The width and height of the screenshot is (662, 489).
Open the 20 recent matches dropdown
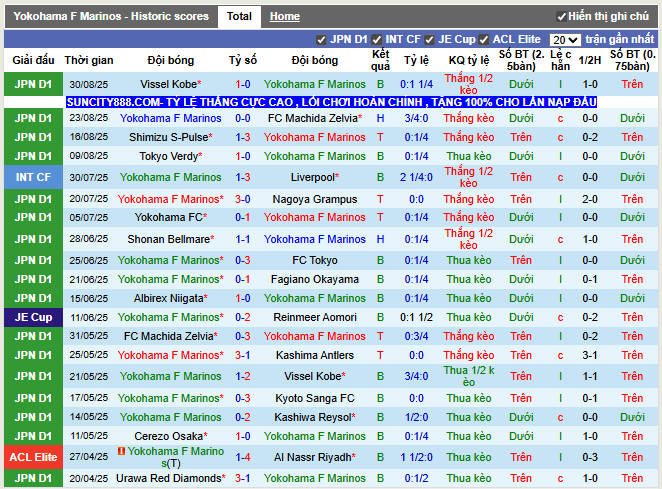point(565,40)
